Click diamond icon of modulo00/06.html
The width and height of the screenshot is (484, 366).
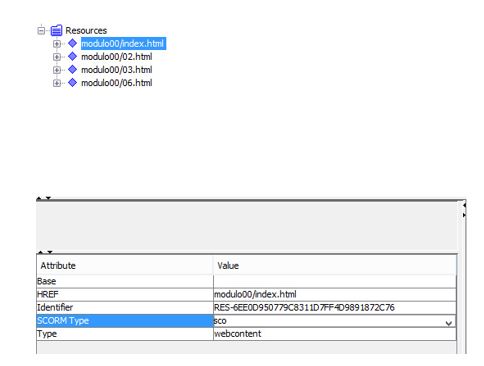(72, 82)
